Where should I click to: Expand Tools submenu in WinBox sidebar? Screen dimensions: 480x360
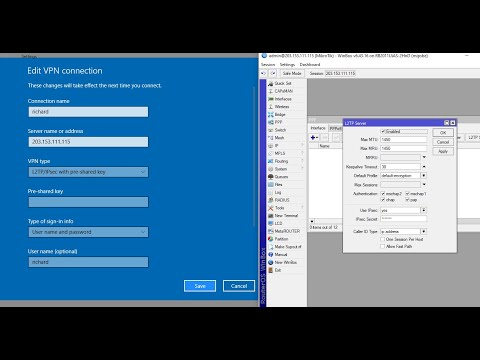pyautogui.click(x=302, y=208)
